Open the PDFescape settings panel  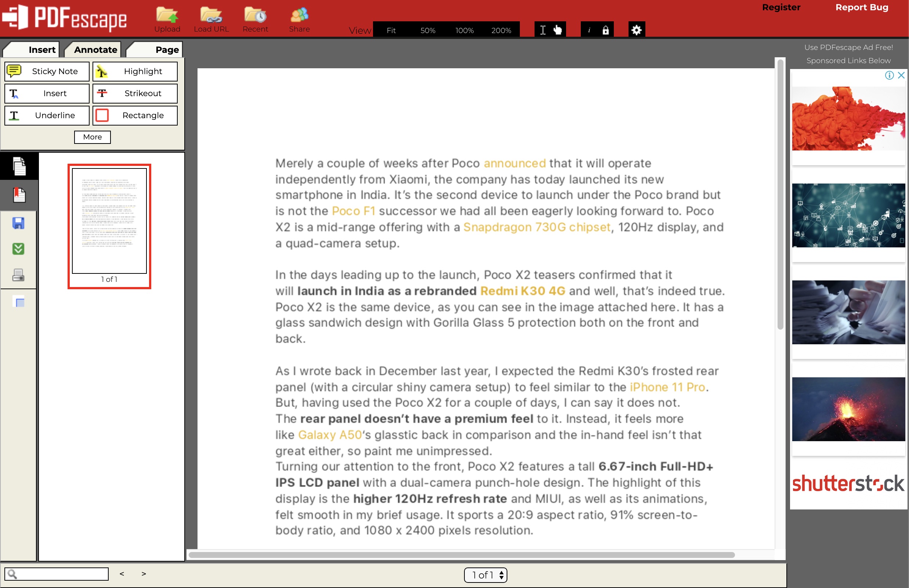pyautogui.click(x=636, y=29)
